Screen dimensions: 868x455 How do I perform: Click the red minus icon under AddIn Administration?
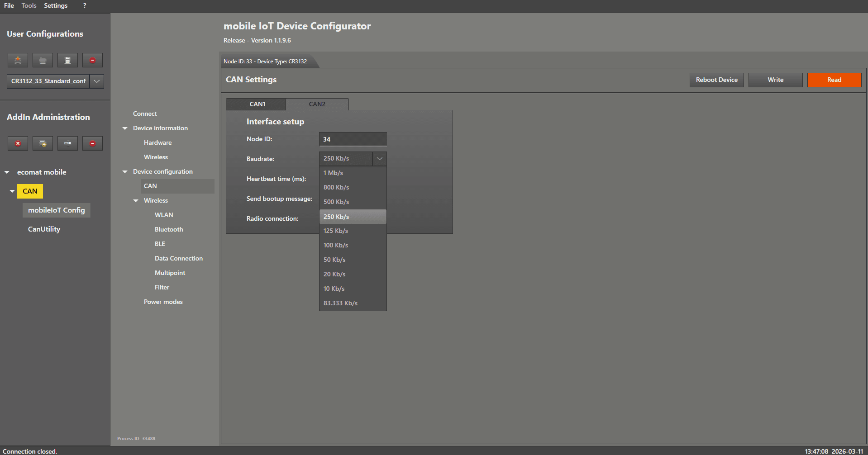(92, 143)
